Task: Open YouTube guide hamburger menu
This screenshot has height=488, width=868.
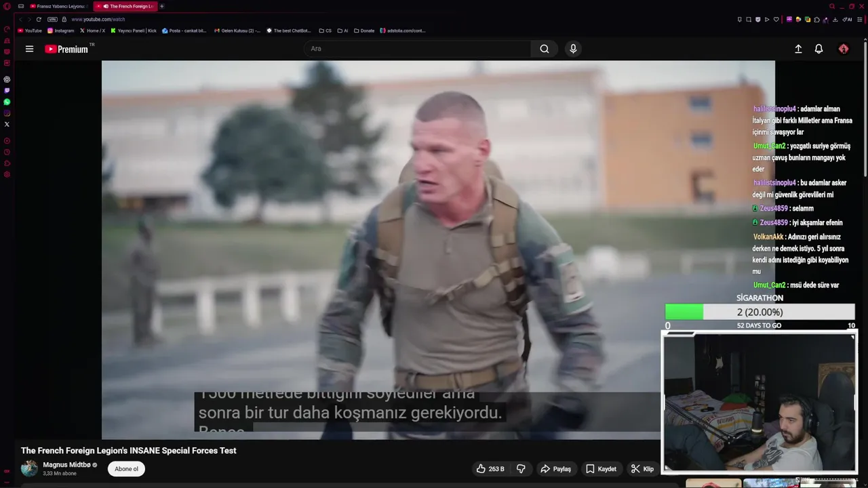Action: point(29,49)
